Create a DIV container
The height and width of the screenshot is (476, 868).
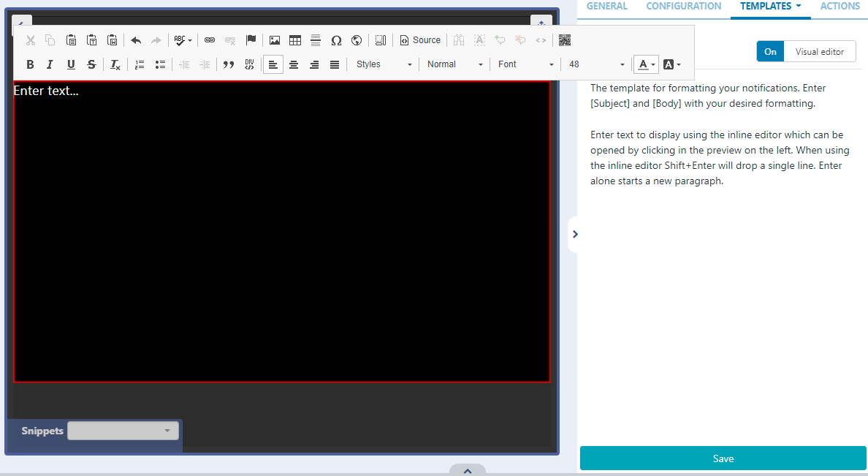coord(249,64)
